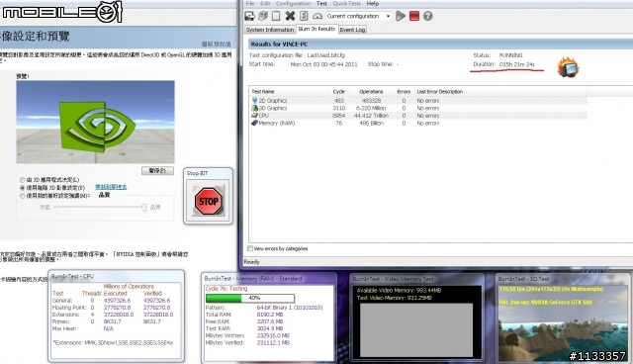Switch to the Event Log tab

coord(352,30)
